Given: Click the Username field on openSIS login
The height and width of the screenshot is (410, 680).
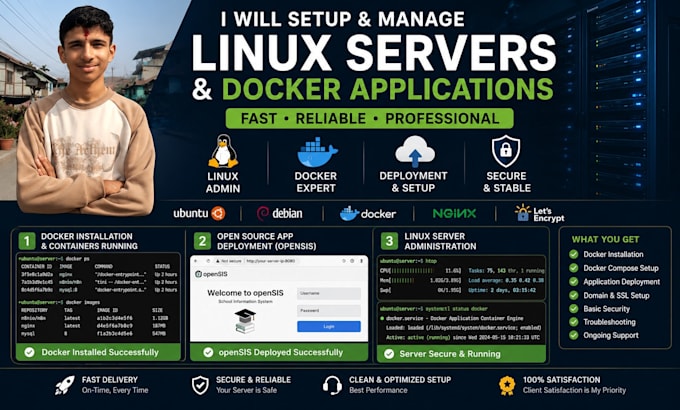Looking at the screenshot, I should [329, 293].
